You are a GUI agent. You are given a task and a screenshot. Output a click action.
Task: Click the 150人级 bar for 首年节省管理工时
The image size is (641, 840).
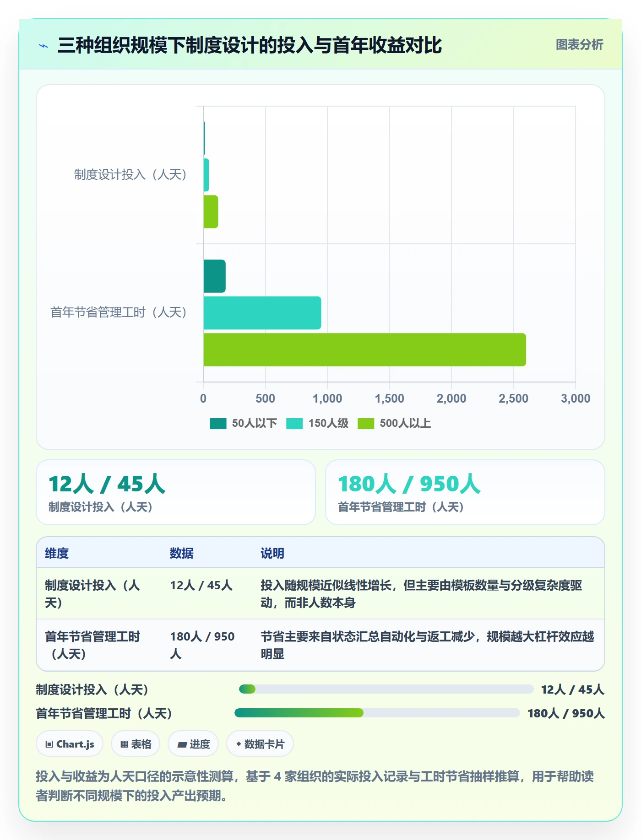point(262,313)
